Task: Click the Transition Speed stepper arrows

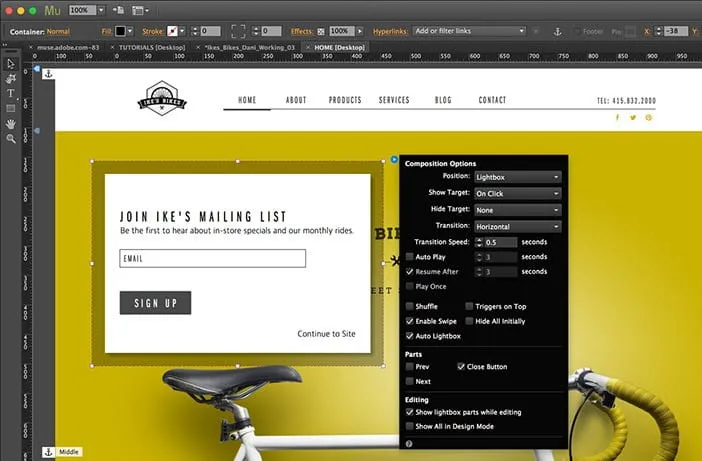Action: [479, 242]
